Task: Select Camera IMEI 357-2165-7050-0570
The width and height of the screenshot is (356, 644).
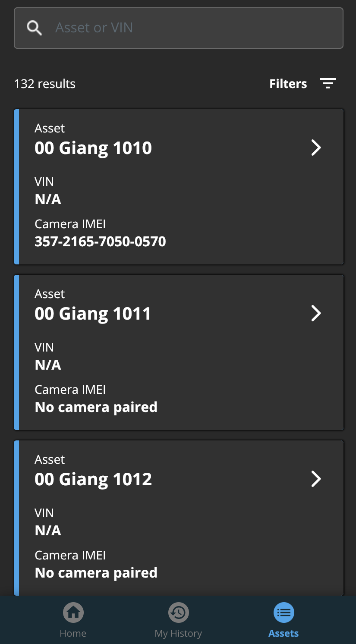Action: pyautogui.click(x=100, y=241)
